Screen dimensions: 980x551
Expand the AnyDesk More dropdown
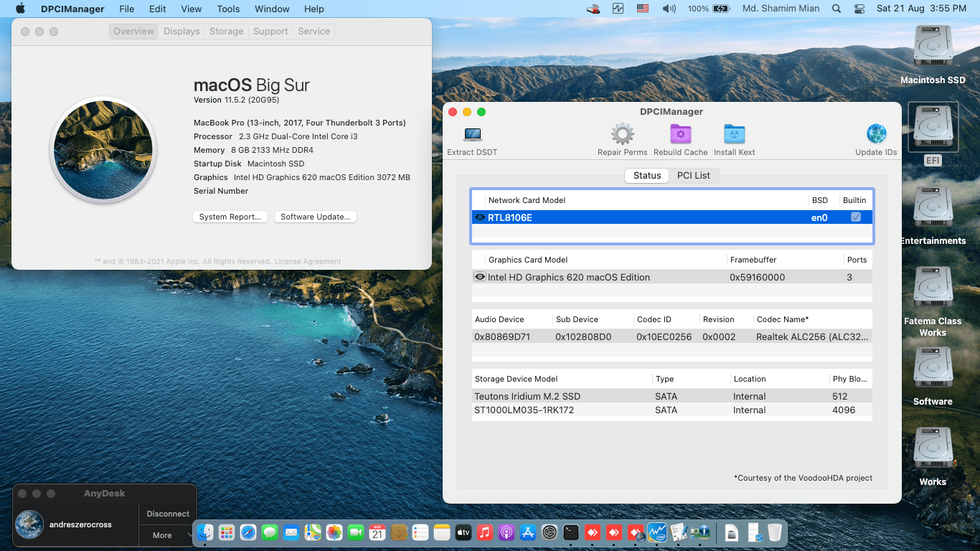coord(168,535)
